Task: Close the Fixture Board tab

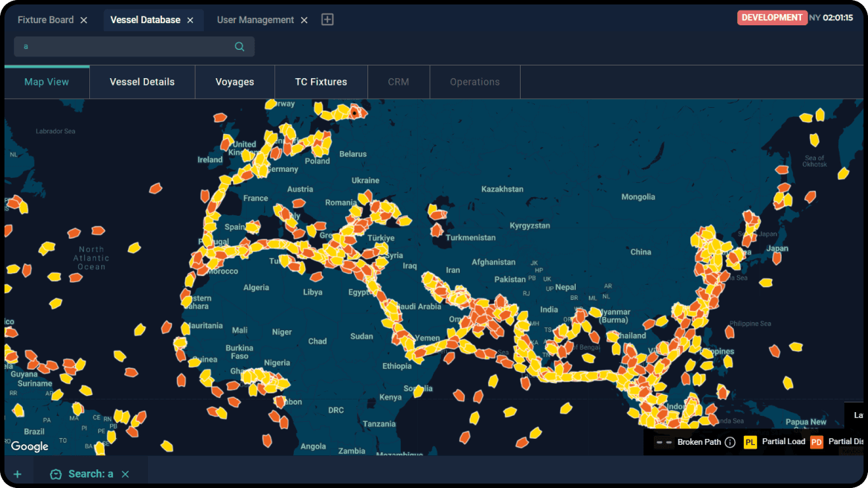Action: [x=83, y=20]
